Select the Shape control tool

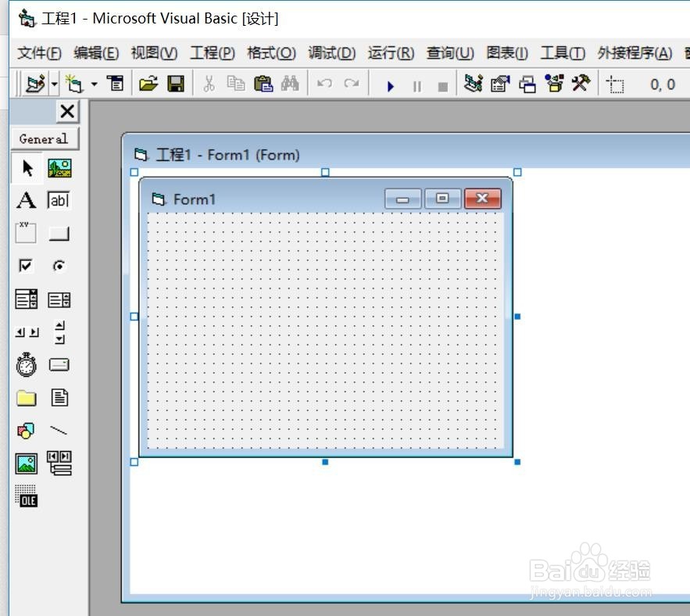click(x=26, y=431)
